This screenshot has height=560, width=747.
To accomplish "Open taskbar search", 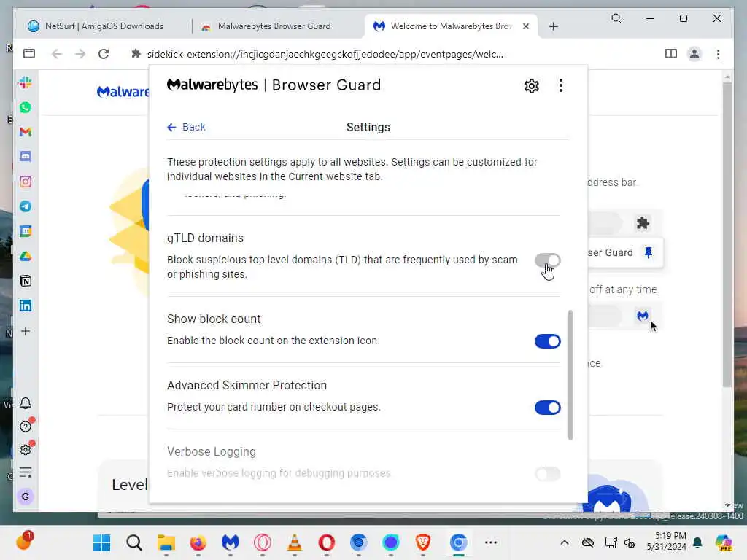I will pos(134,542).
